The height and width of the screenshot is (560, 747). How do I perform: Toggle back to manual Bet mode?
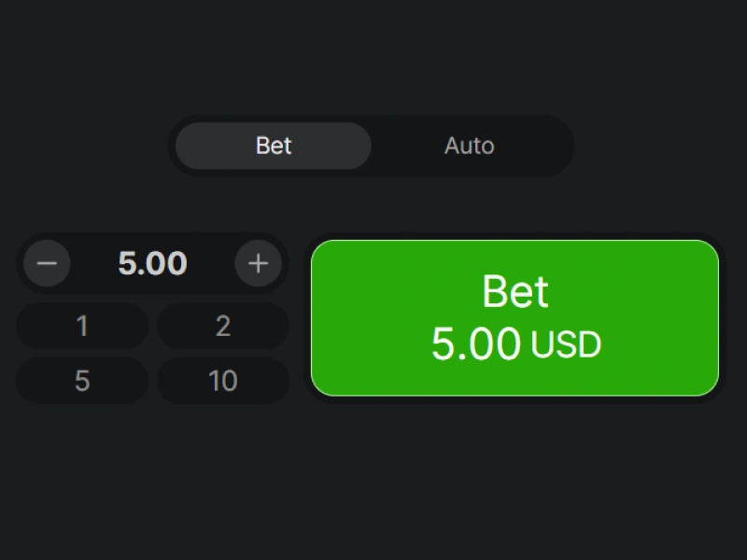pyautogui.click(x=272, y=146)
